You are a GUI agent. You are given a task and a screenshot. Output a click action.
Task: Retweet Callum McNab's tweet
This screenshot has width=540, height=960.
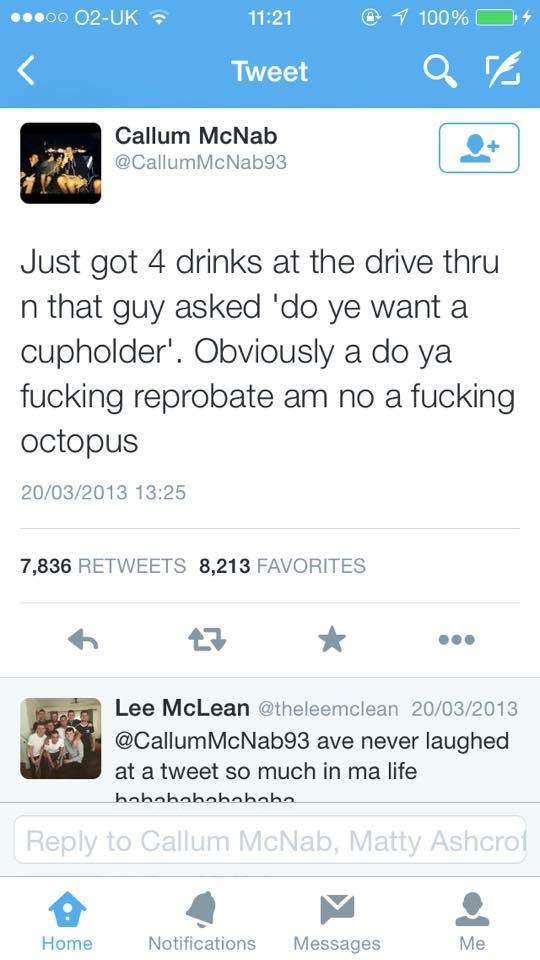[x=207, y=640]
